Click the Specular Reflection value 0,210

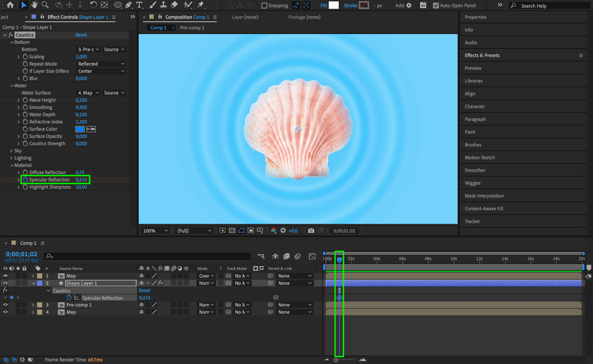point(81,180)
